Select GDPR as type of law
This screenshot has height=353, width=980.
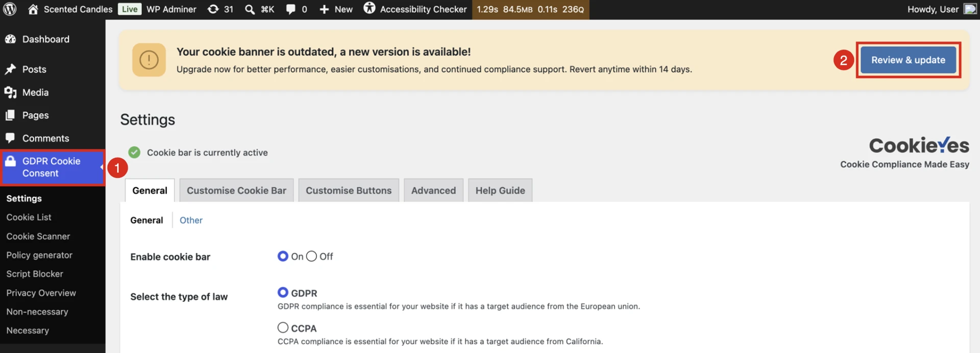[x=283, y=292]
